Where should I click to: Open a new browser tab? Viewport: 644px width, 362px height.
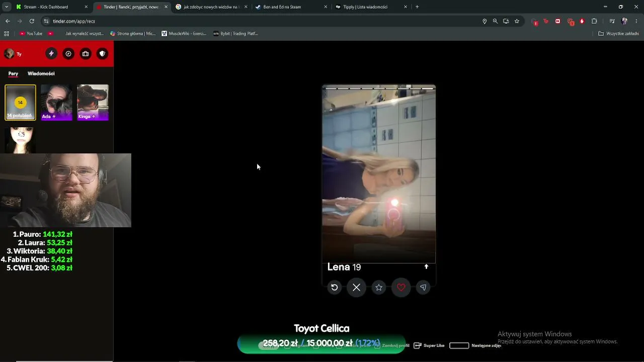417,7
